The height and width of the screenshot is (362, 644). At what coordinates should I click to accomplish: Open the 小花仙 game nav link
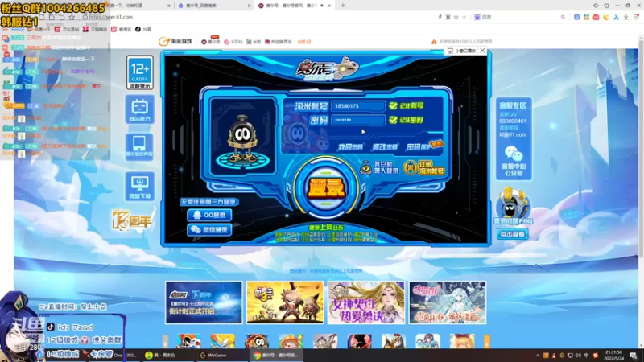click(x=233, y=42)
